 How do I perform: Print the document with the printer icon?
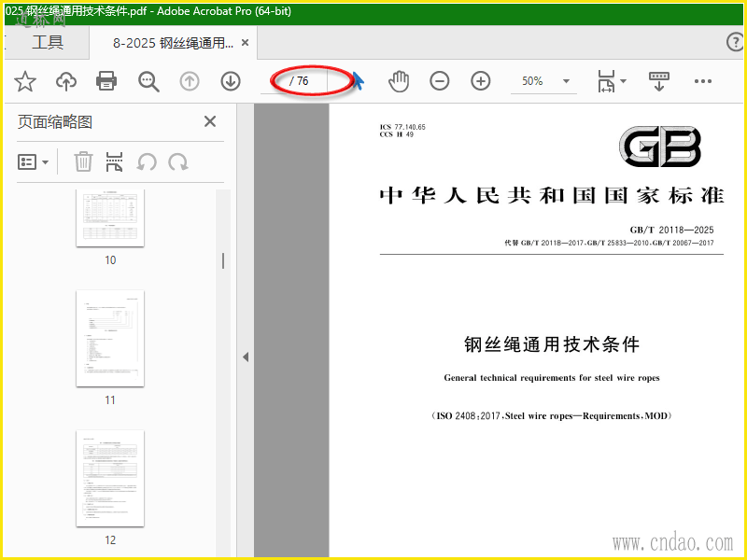tap(106, 81)
